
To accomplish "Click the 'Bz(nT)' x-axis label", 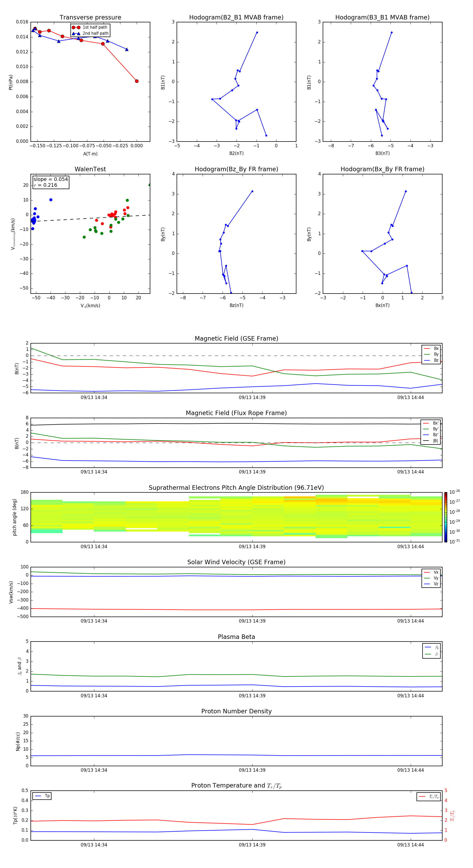I will pos(236,305).
